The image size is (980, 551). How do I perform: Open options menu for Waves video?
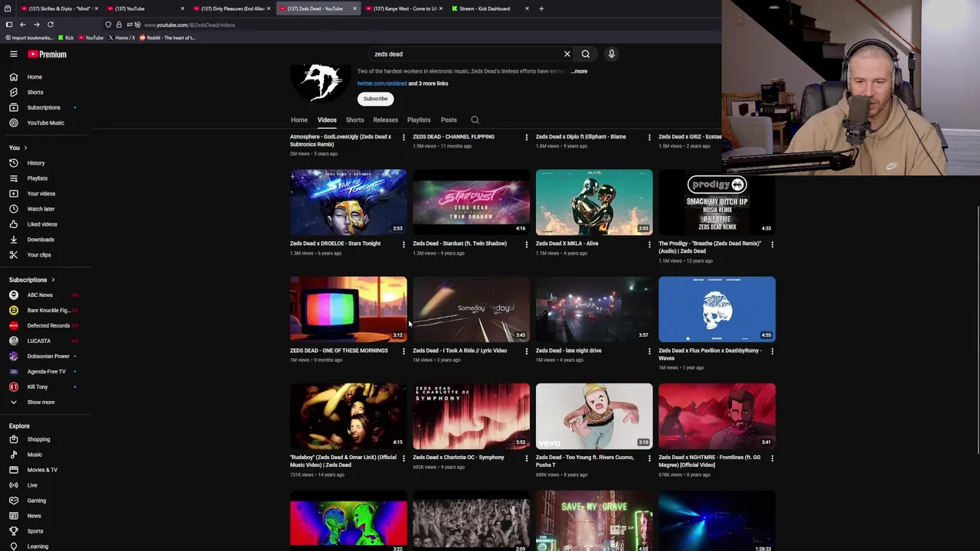772,352
